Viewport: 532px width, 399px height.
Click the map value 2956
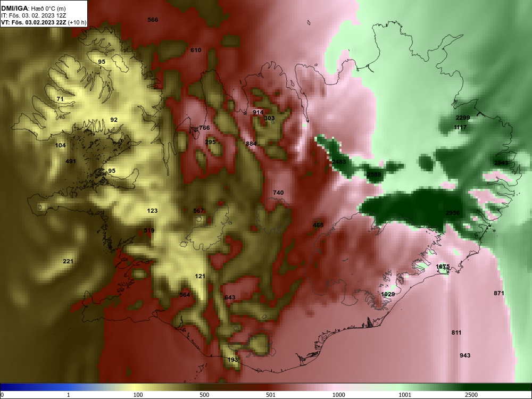453,213
